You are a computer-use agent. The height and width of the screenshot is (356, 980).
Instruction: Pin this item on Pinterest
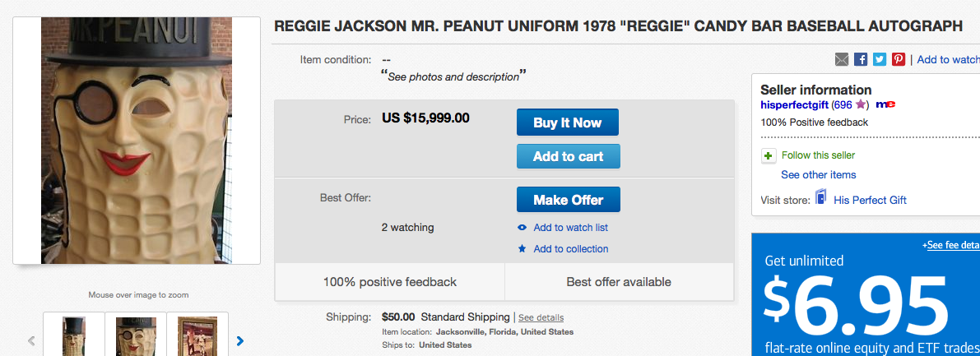click(899, 59)
